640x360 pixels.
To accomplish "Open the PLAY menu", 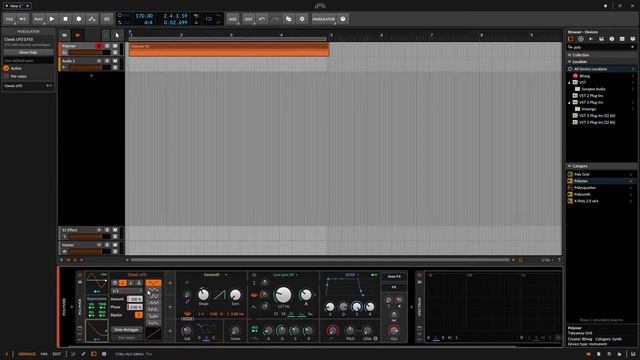I will point(39,19).
